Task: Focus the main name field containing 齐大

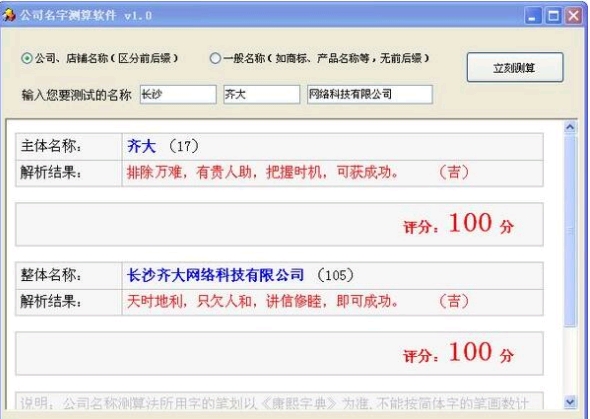Action: (x=262, y=94)
